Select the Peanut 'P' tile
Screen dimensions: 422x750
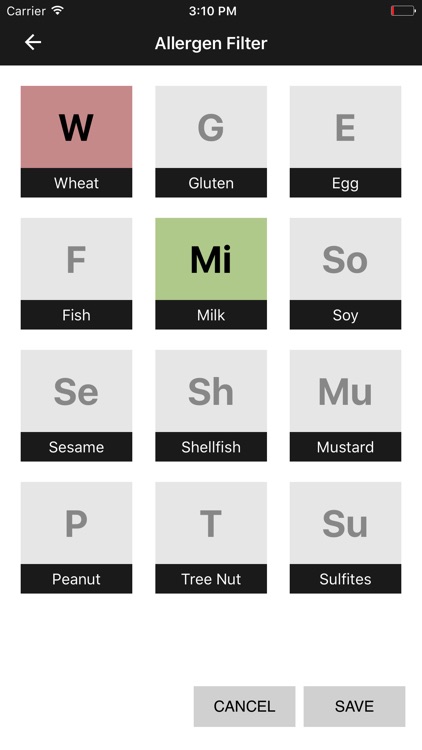[77, 538]
